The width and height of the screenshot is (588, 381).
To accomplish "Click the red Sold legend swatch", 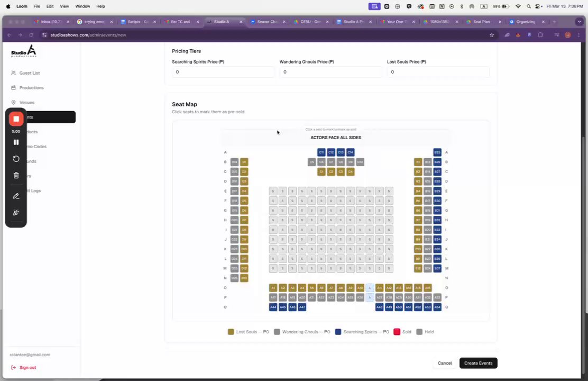I will click(x=397, y=332).
